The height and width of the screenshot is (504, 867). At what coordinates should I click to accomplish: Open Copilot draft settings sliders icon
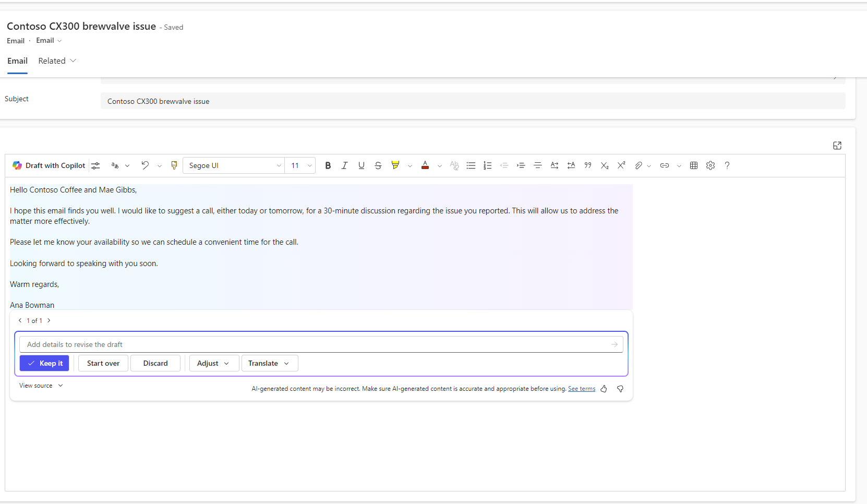pos(95,165)
